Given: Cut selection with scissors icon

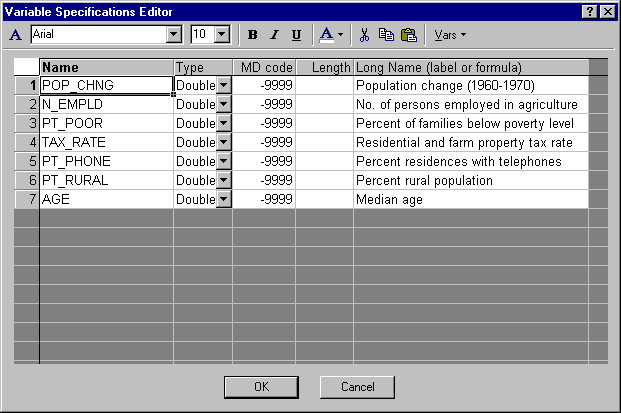Looking at the screenshot, I should pos(364,35).
